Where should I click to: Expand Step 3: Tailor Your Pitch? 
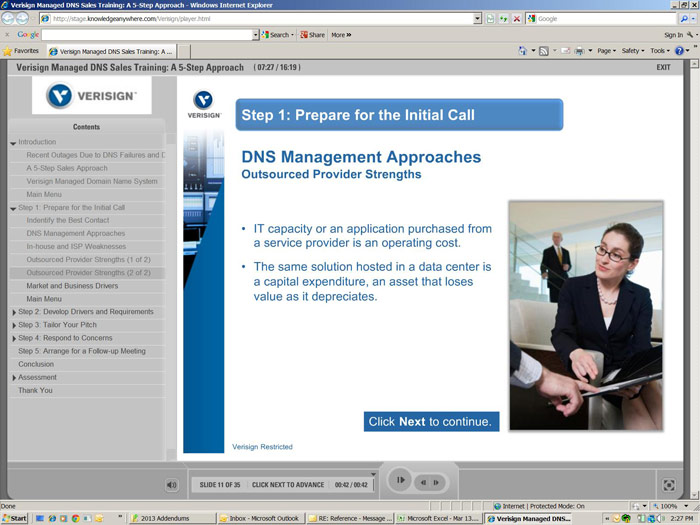(13, 325)
